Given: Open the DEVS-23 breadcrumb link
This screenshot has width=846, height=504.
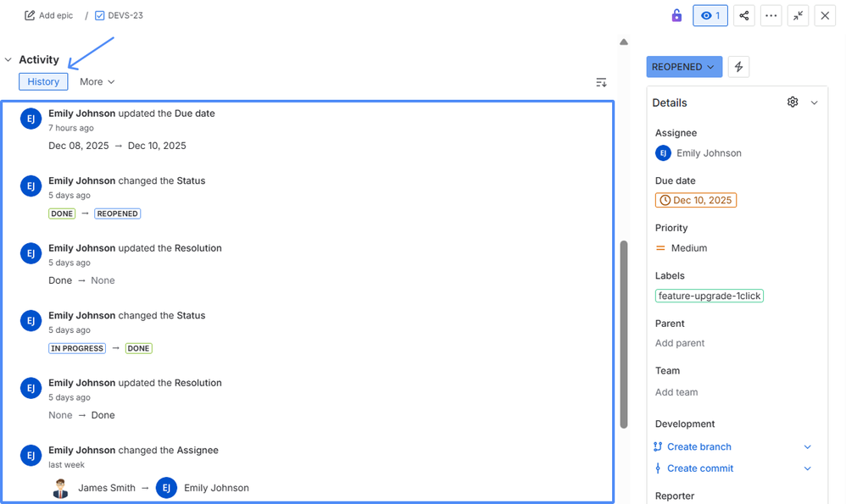Looking at the screenshot, I should (125, 14).
